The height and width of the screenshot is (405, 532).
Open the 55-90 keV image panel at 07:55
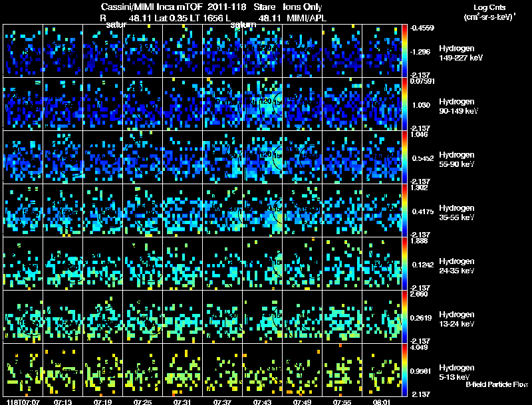(x=342, y=158)
